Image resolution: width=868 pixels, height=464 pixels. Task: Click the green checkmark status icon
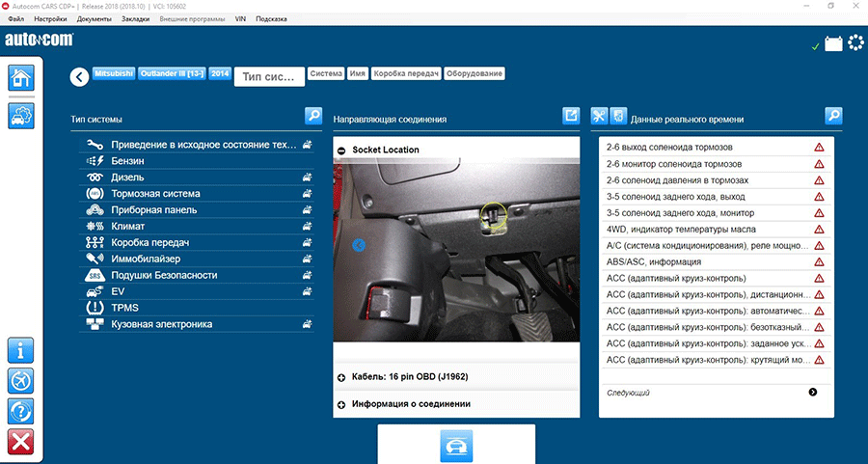(x=815, y=47)
